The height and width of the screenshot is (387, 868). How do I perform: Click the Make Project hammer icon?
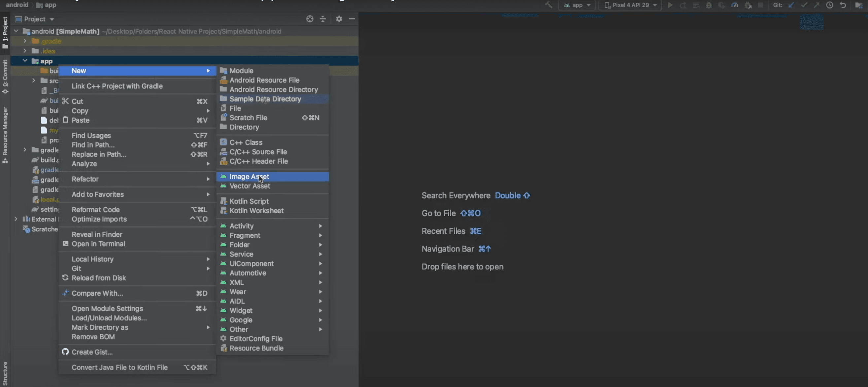point(549,5)
